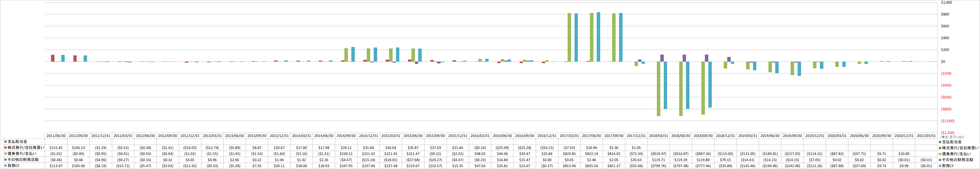This screenshot has height=169, width=980.
Task: Click the その他の財務活動 row label in table
Action: click(23, 160)
